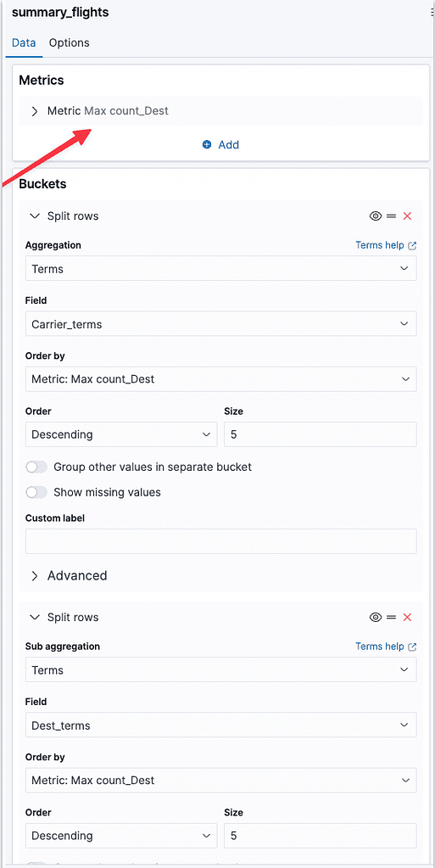Click drag handle of second Split rows

[x=391, y=617]
